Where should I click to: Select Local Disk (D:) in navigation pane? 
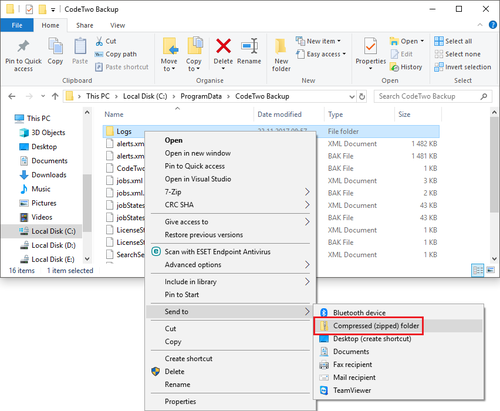click(48, 245)
